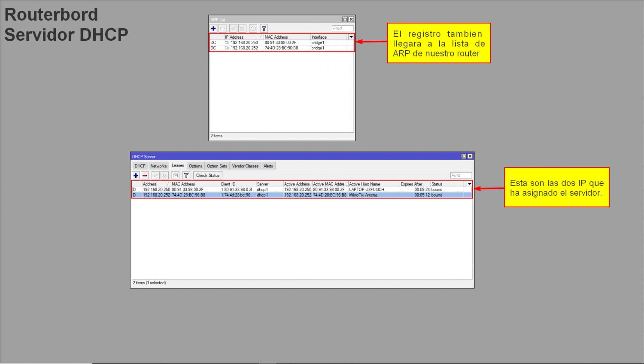Select the LAPTOP-U8FU4ICH lease row
This screenshot has height=364, width=644.
(366, 189)
